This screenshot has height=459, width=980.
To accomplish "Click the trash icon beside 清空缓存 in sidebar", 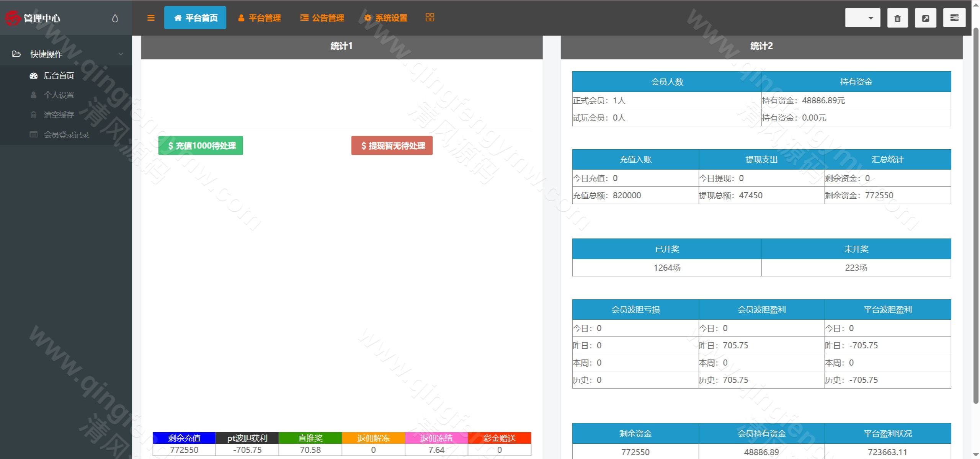I will pos(34,114).
